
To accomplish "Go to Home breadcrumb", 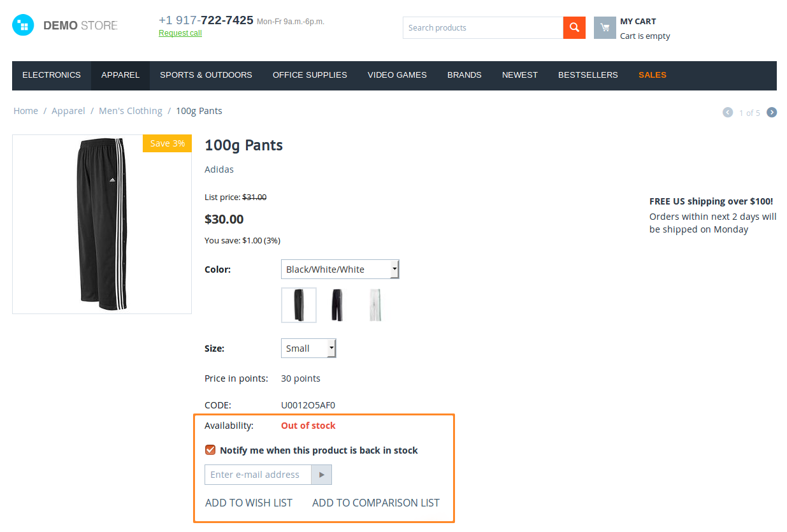I will click(25, 111).
